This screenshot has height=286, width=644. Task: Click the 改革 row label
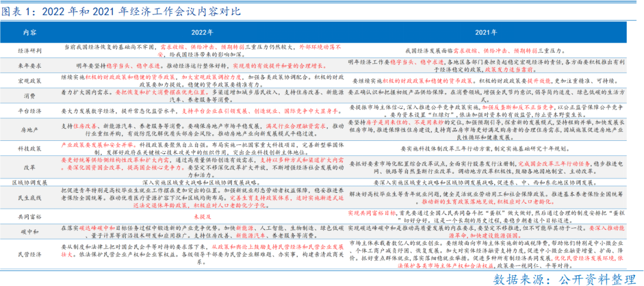[29, 165]
